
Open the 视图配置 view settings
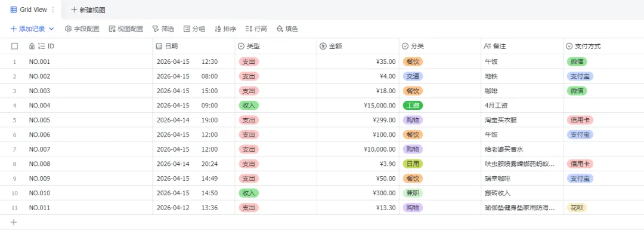(126, 29)
